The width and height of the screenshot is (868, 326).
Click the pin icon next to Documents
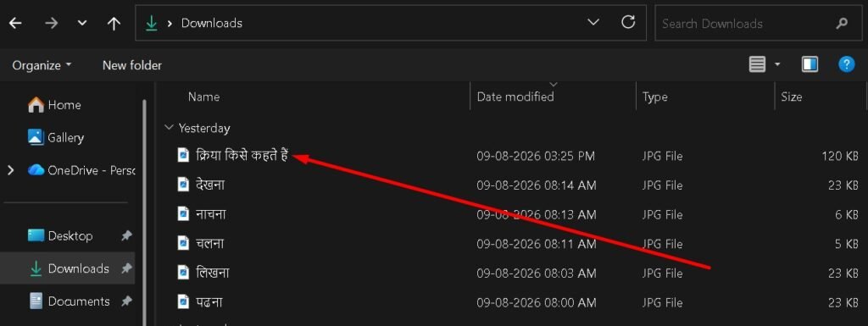[126, 301]
